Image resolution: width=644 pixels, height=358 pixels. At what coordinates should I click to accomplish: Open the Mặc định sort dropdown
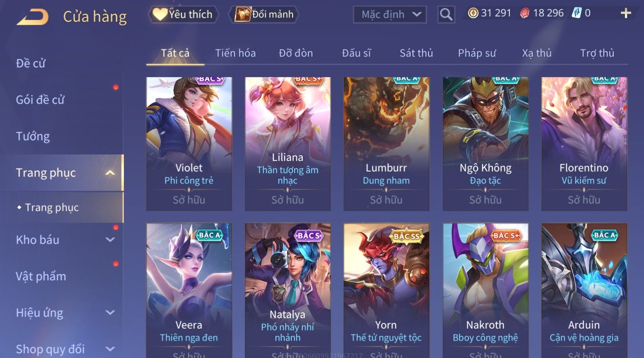[x=389, y=15]
